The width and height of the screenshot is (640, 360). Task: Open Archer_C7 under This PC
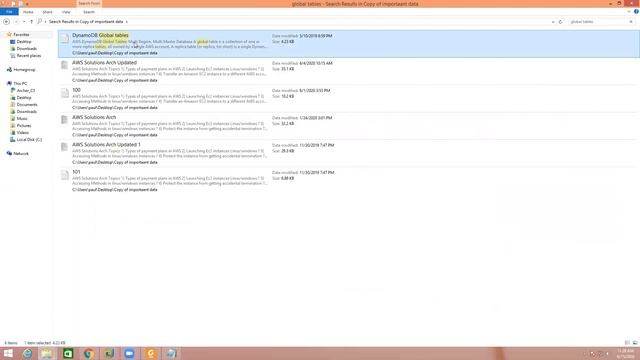click(x=26, y=91)
